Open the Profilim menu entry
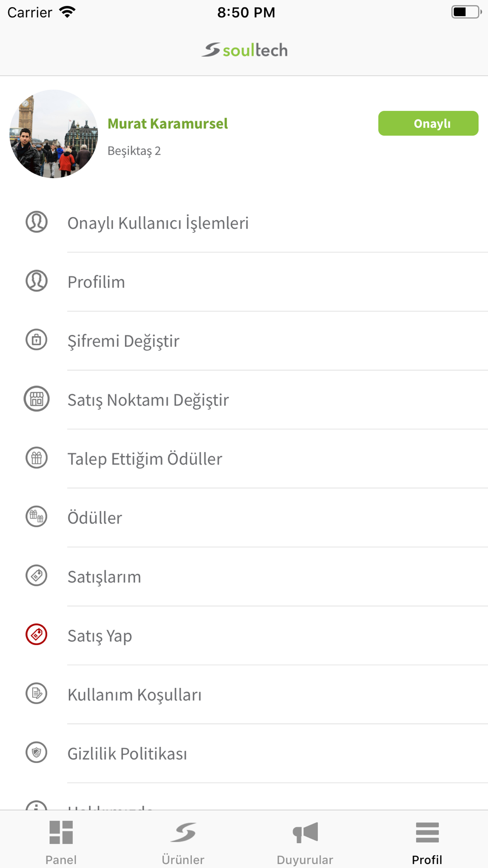488x868 pixels. click(244, 282)
